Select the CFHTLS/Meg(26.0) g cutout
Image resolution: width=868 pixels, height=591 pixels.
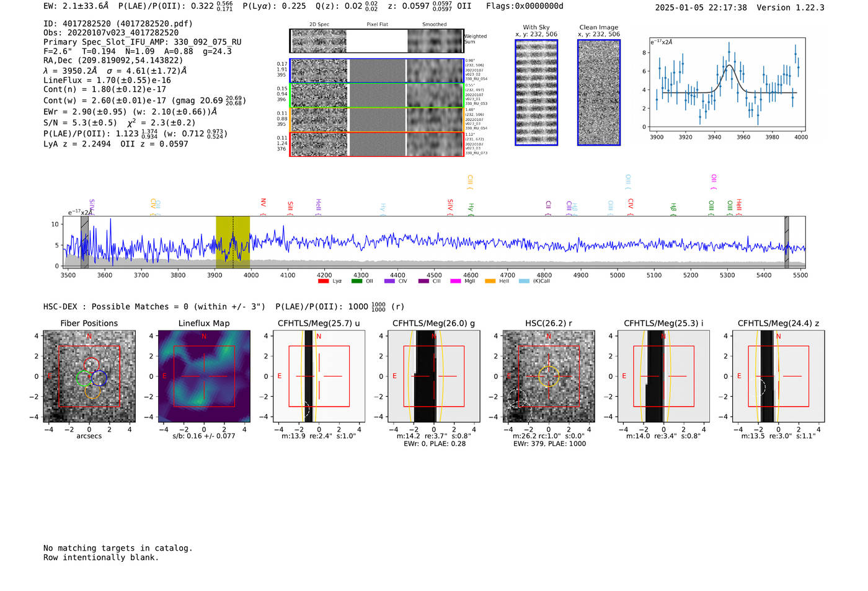[434, 376]
